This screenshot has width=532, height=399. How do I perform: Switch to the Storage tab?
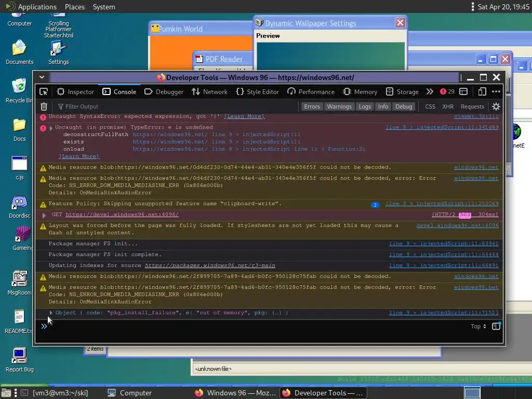tap(403, 91)
